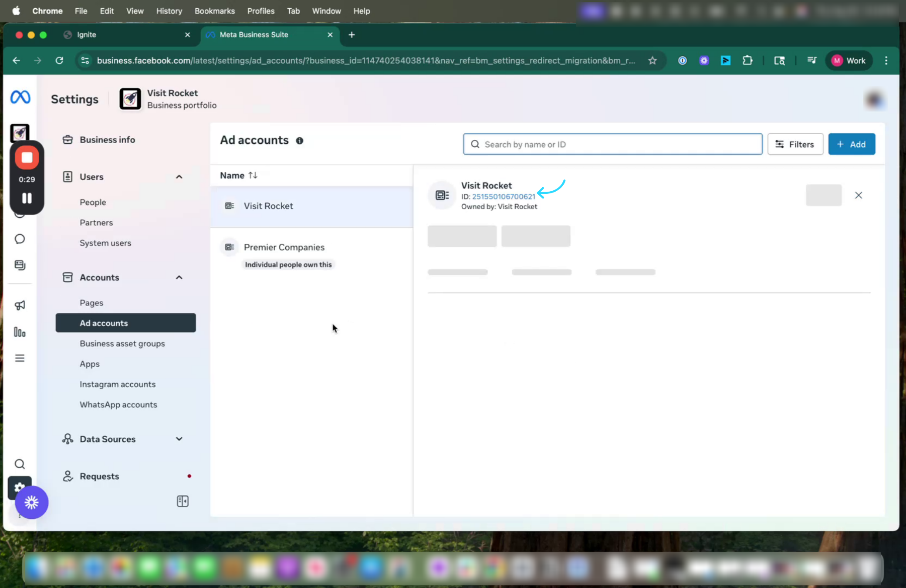Viewport: 906px width, 588px height.
Task: Open Chrome extensions puzzle icon
Action: tap(747, 61)
